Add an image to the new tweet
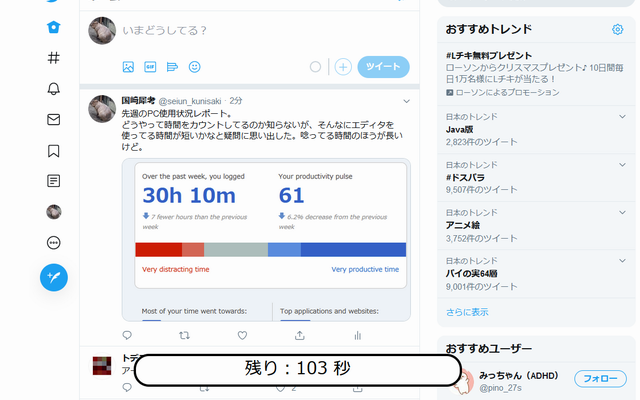This screenshot has width=640, height=400. coord(128,67)
